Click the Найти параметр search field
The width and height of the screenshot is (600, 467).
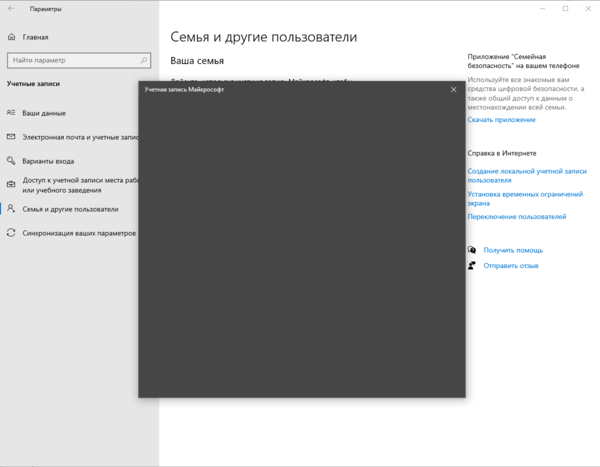(x=72, y=60)
